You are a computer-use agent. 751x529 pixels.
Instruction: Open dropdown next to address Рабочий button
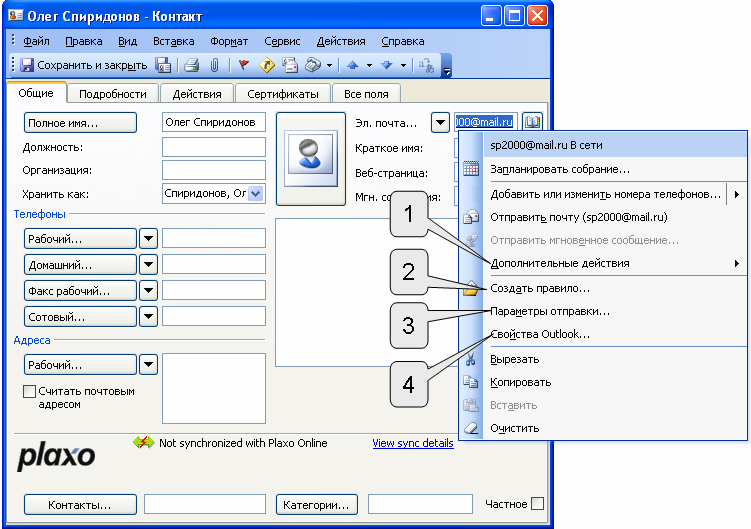(x=148, y=365)
